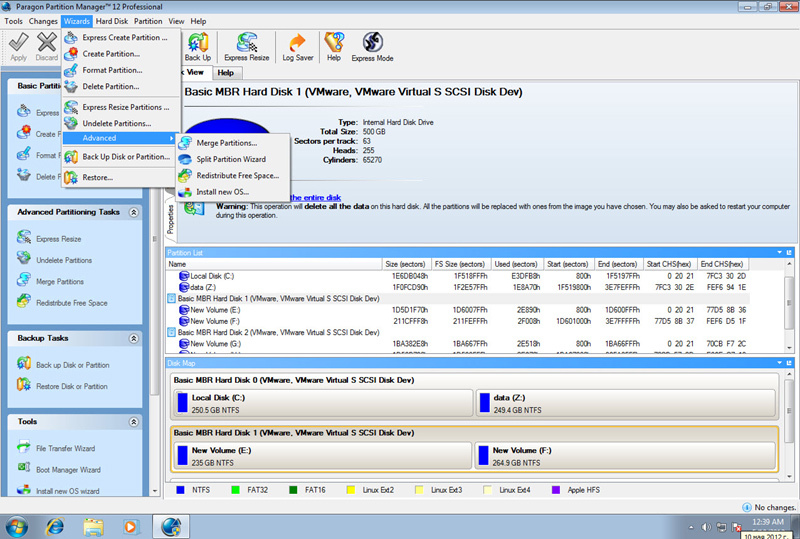The width and height of the screenshot is (800, 539).
Task: Click the FAT32 green legend swatch
Action: pyautogui.click(x=235, y=490)
